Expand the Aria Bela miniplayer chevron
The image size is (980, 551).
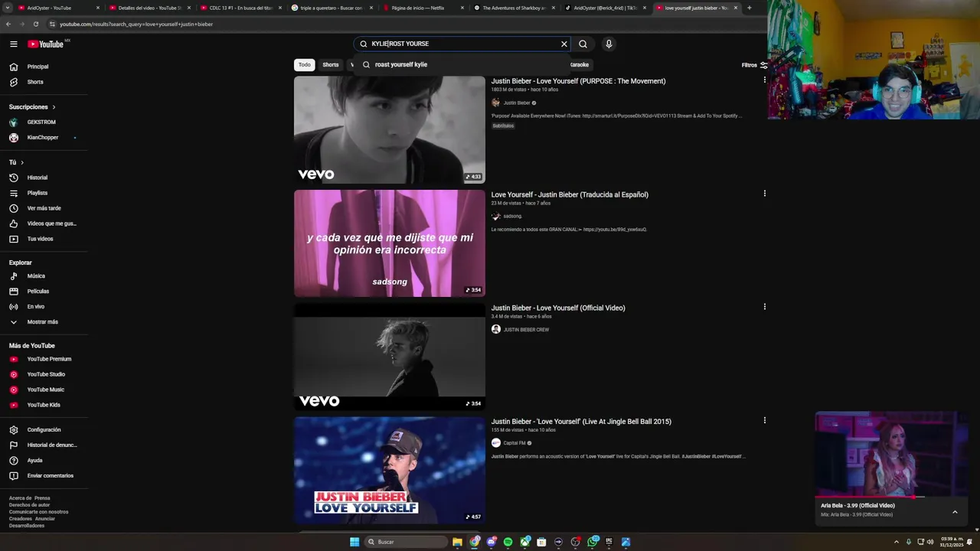coord(955,512)
